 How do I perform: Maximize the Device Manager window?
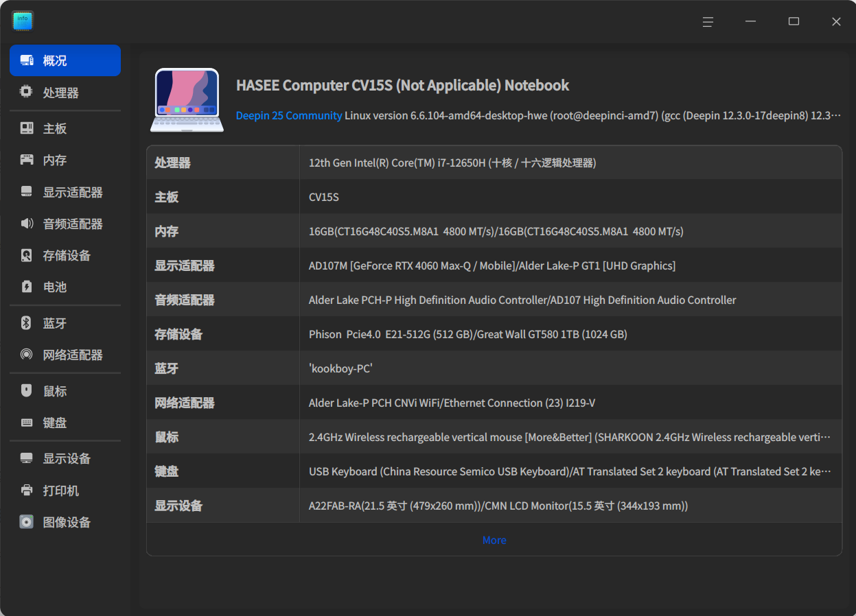click(794, 22)
